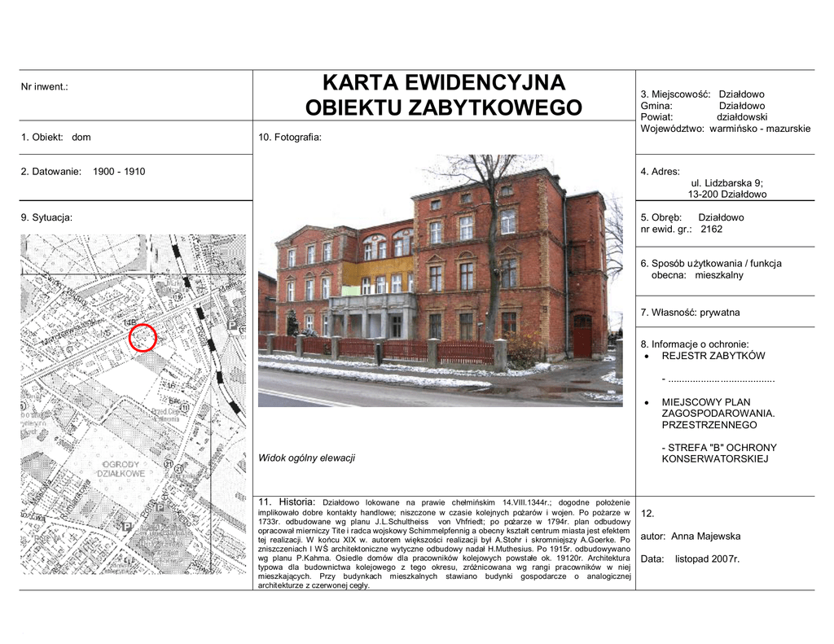Select the STREFA "B" OCHRONY KONSERWATORSKIEJ text
The width and height of the screenshot is (834, 644).
(718, 453)
